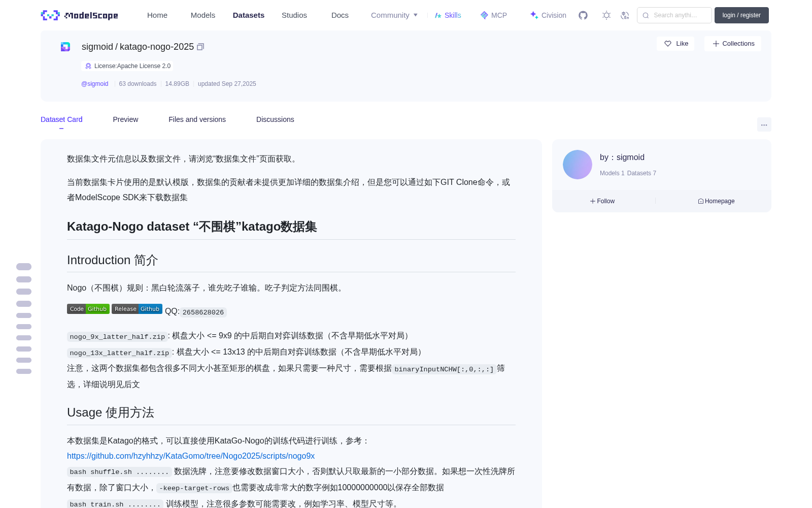Open the GitHub icon in the header

(583, 15)
